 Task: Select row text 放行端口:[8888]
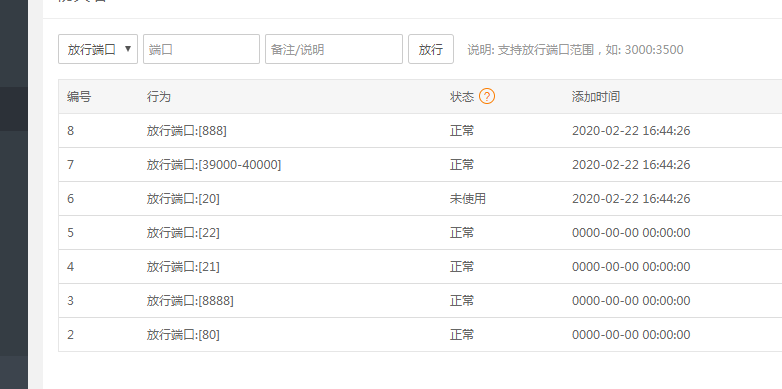[190, 300]
